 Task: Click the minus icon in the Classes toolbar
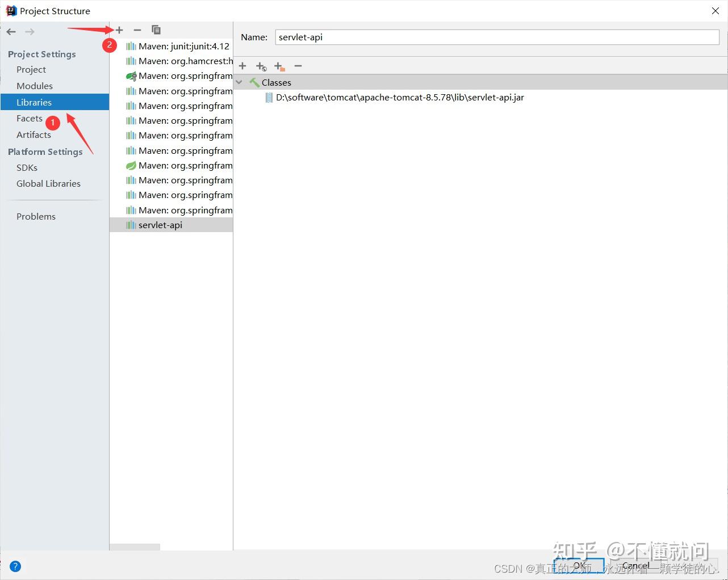coord(298,66)
